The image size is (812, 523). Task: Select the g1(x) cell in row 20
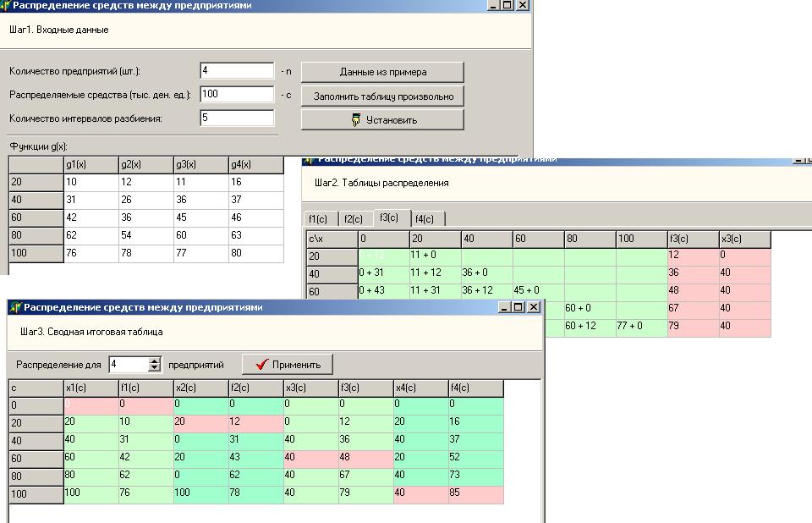91,183
